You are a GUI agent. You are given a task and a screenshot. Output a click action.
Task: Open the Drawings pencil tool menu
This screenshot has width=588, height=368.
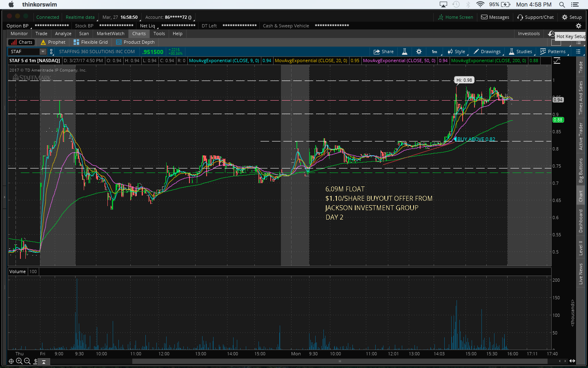coord(487,52)
